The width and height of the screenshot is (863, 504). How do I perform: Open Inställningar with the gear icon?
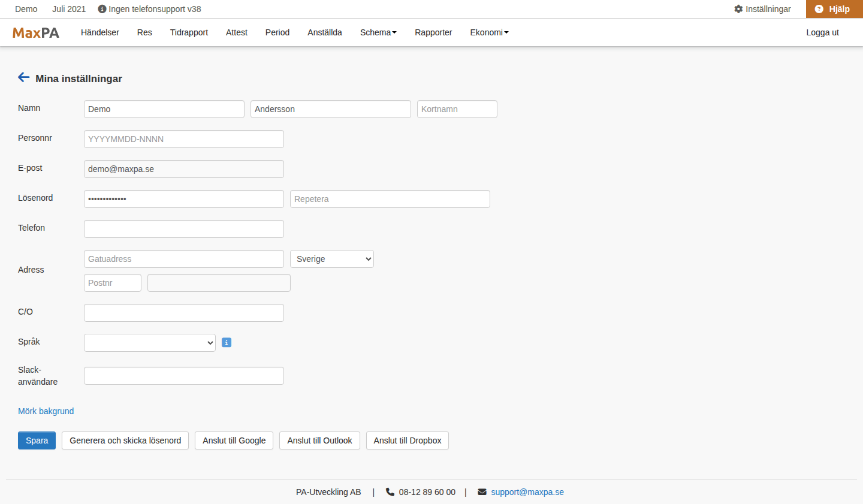point(762,9)
